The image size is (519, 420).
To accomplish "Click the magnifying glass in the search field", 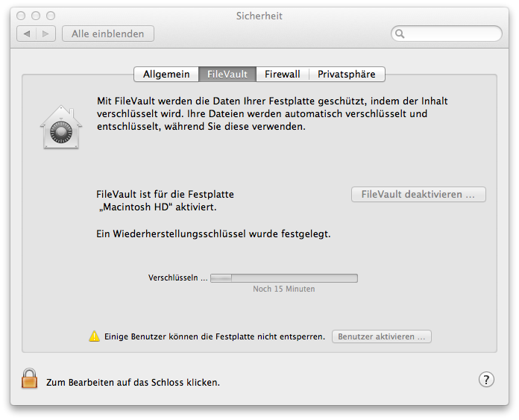I will coord(400,34).
